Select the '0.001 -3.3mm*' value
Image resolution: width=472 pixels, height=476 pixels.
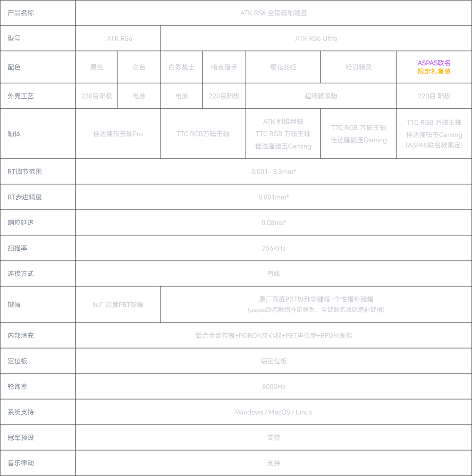(x=273, y=171)
